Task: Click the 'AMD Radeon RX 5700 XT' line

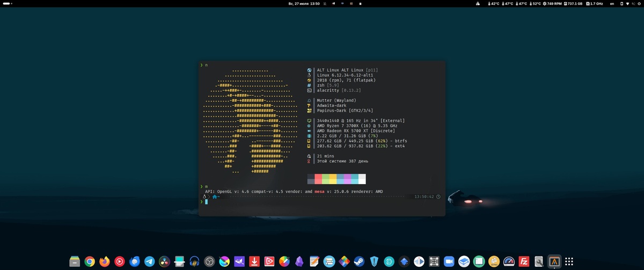Action: click(x=356, y=131)
